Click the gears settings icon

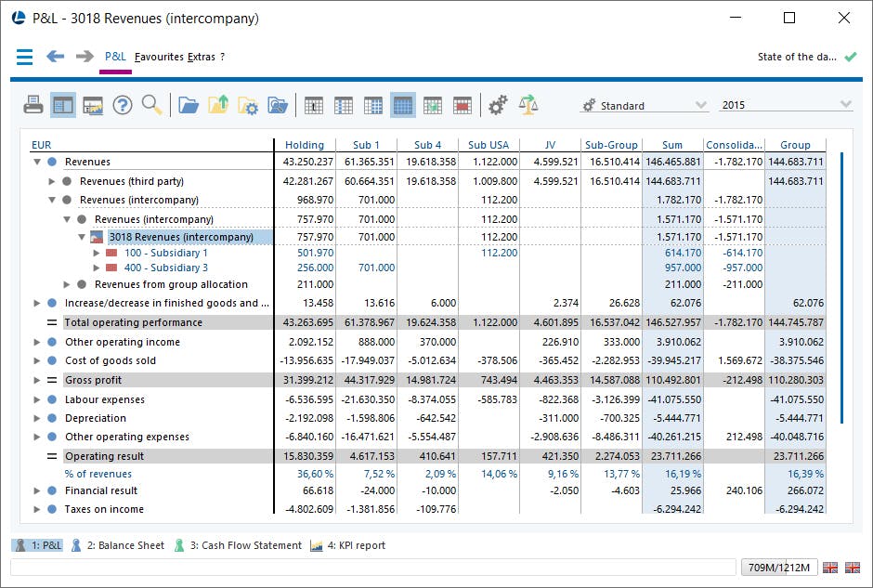click(498, 105)
